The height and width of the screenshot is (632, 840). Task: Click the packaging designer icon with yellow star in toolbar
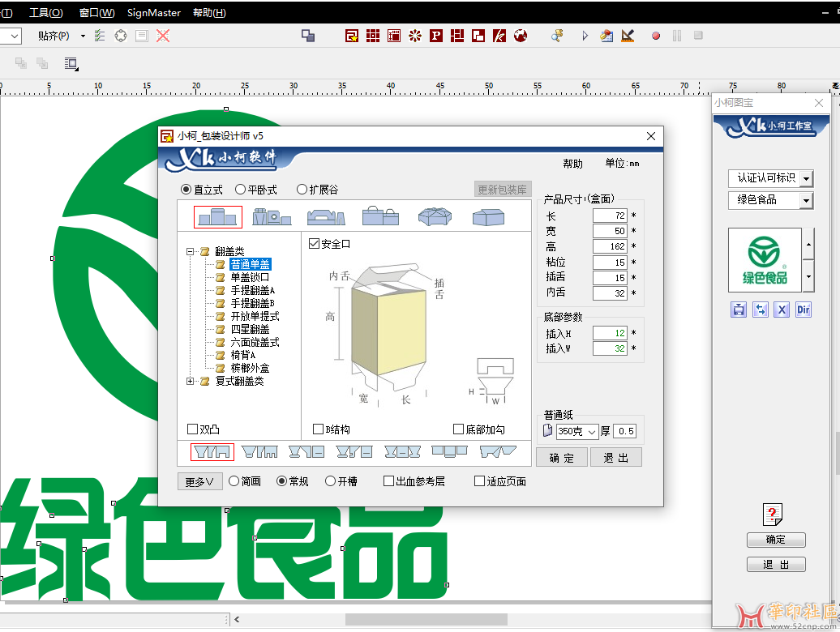351,36
